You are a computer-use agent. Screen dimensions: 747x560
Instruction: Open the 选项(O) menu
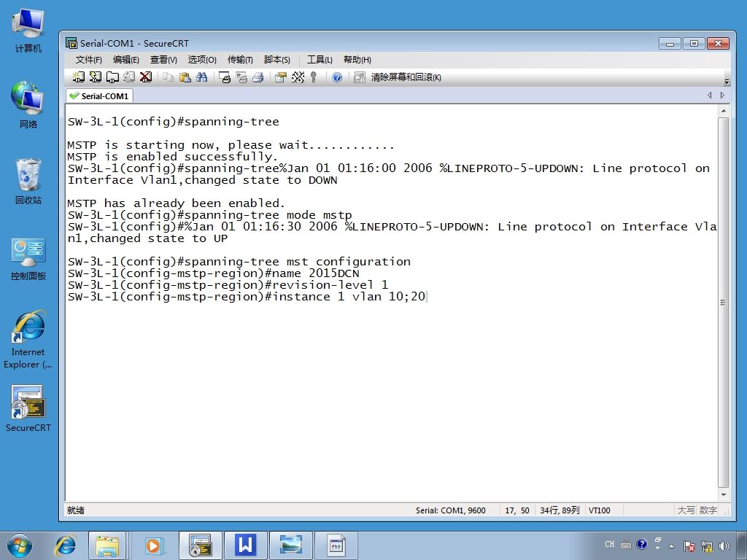pos(202,60)
